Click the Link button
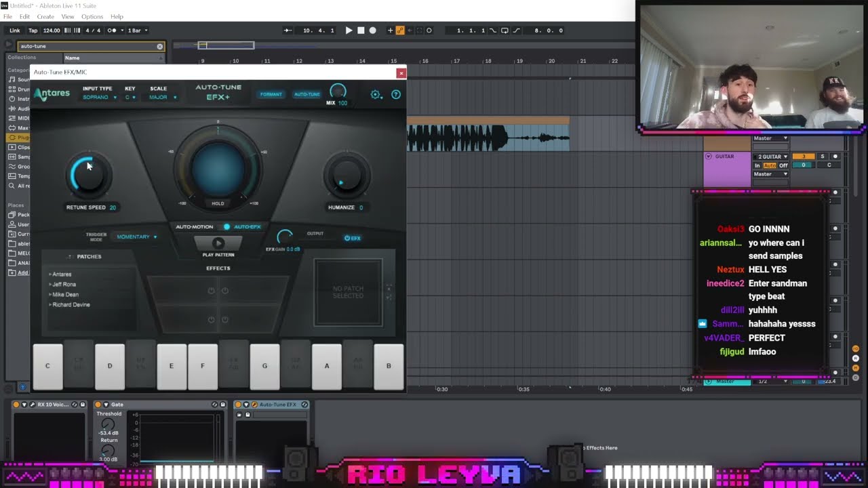Viewport: 868px width, 488px height. pos(15,30)
